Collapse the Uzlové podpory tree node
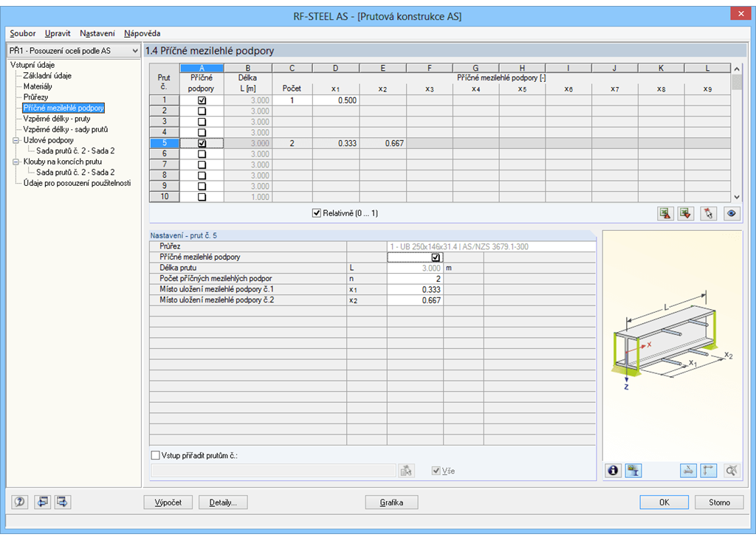 16,140
